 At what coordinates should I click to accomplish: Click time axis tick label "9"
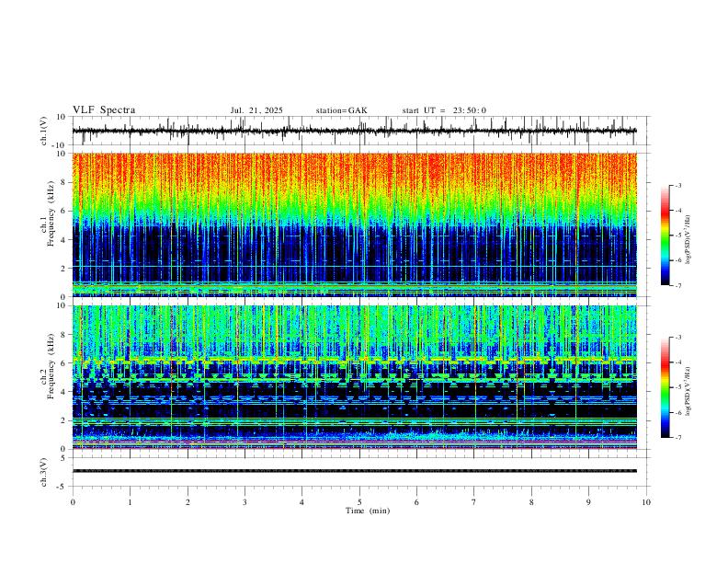pyautogui.click(x=588, y=502)
